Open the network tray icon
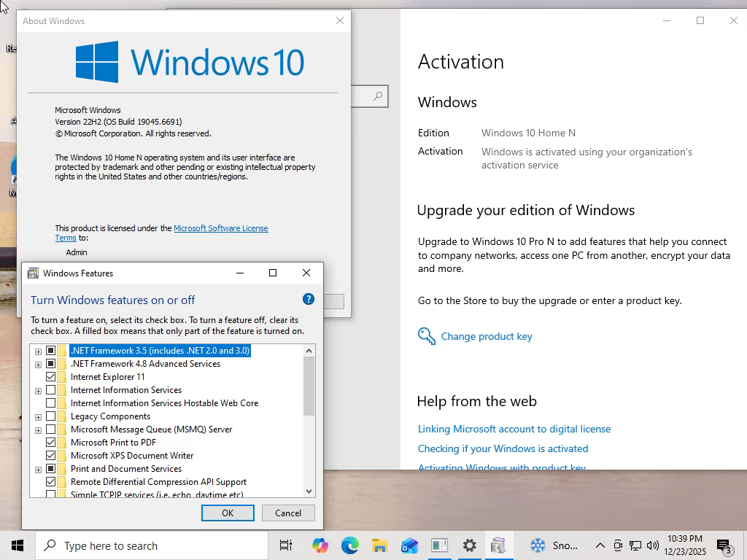The image size is (747, 560). 635,545
